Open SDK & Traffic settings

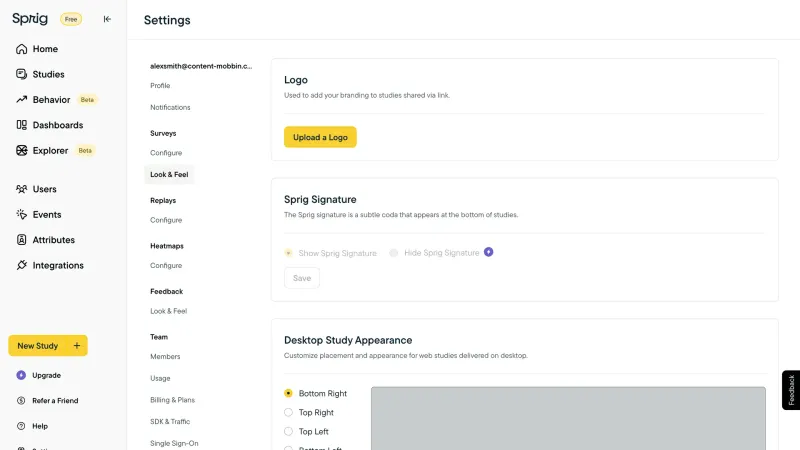click(x=170, y=421)
